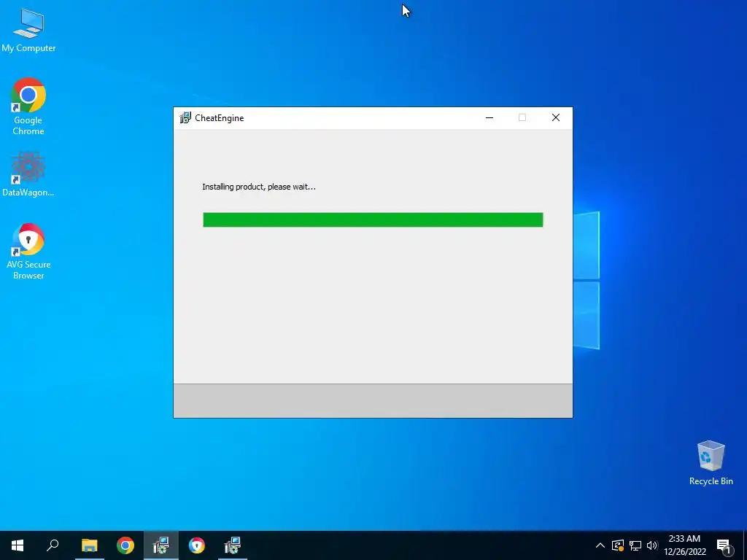Select the Recycle Bin icon
Image resolution: width=747 pixels, height=560 pixels.
pyautogui.click(x=711, y=463)
